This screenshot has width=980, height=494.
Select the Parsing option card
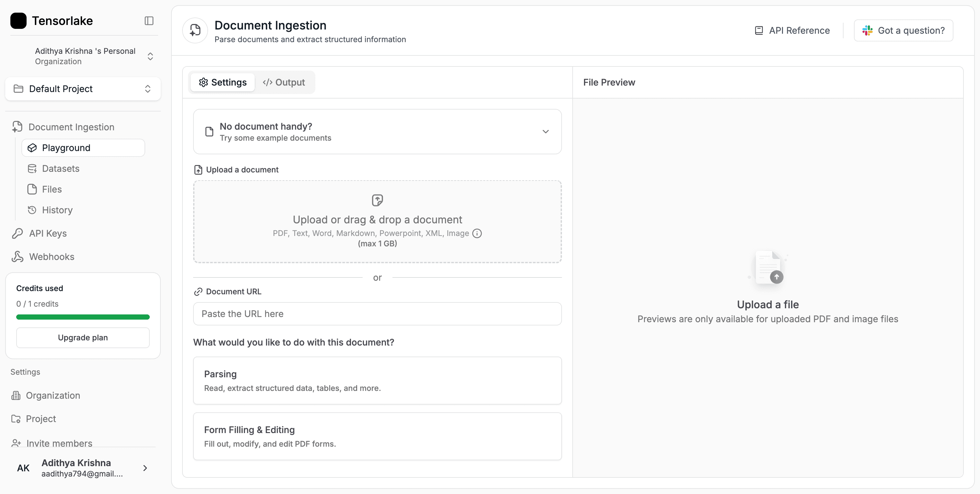(378, 381)
